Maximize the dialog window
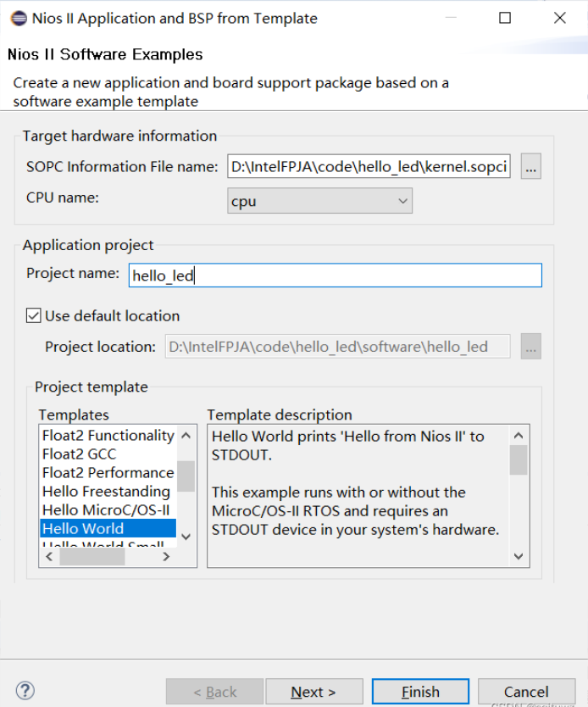Viewport: 588px width, 707px height. coord(505,18)
